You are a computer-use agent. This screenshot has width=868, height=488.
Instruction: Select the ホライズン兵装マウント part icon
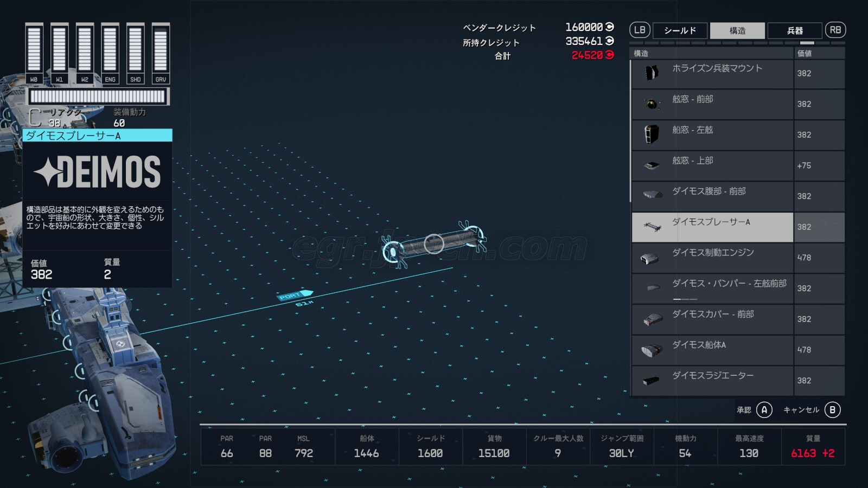tap(652, 73)
